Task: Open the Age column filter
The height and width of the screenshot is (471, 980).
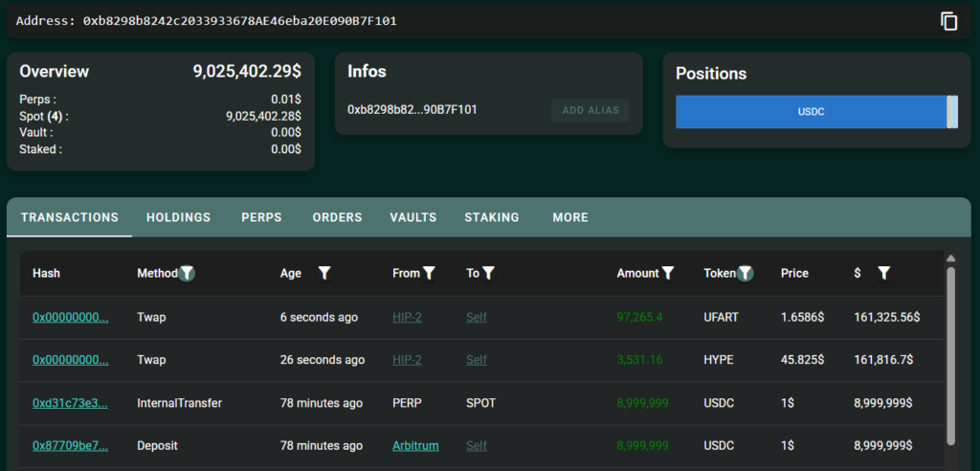Action: [324, 274]
